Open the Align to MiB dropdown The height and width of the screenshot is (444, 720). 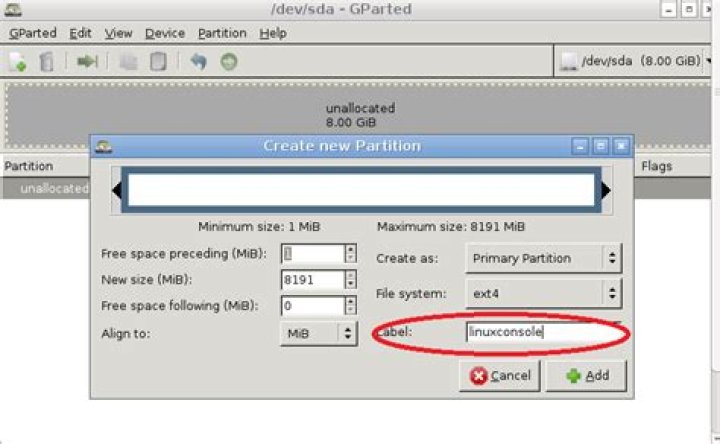click(319, 333)
